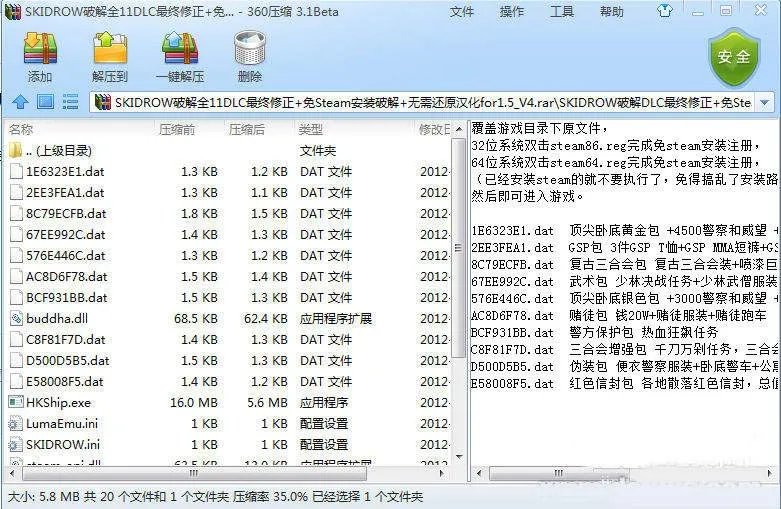Select the 'D500D5B5.dat' file name

click(x=68, y=360)
